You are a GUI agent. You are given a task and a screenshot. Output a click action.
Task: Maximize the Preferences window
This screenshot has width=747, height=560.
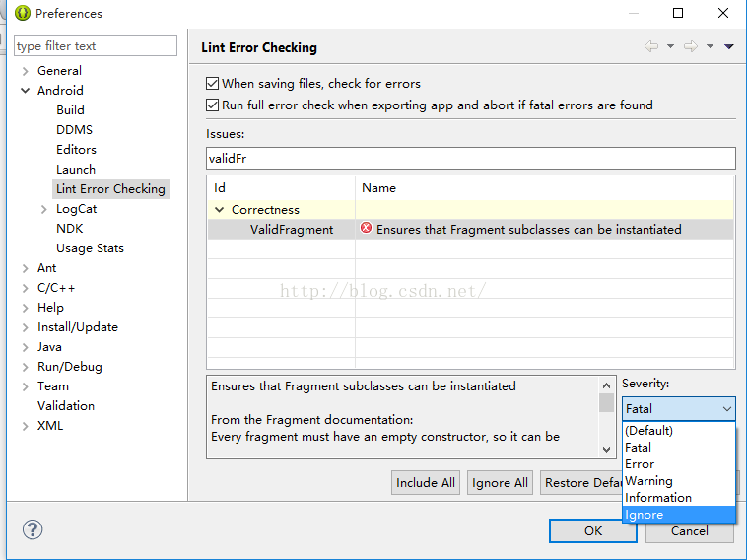tap(678, 13)
